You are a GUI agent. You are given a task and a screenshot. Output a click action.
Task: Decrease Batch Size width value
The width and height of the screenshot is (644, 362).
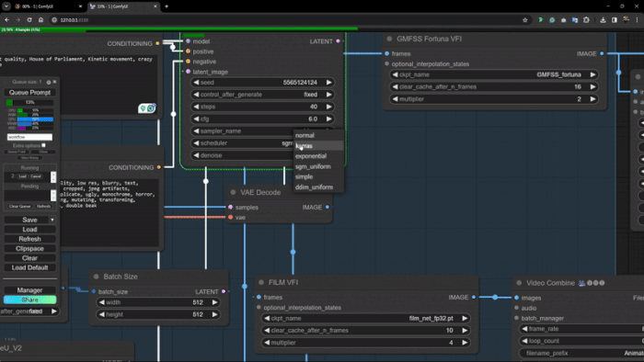point(101,302)
